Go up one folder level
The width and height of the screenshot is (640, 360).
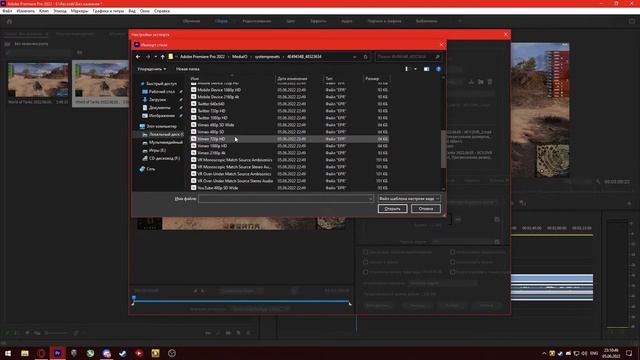click(x=162, y=57)
